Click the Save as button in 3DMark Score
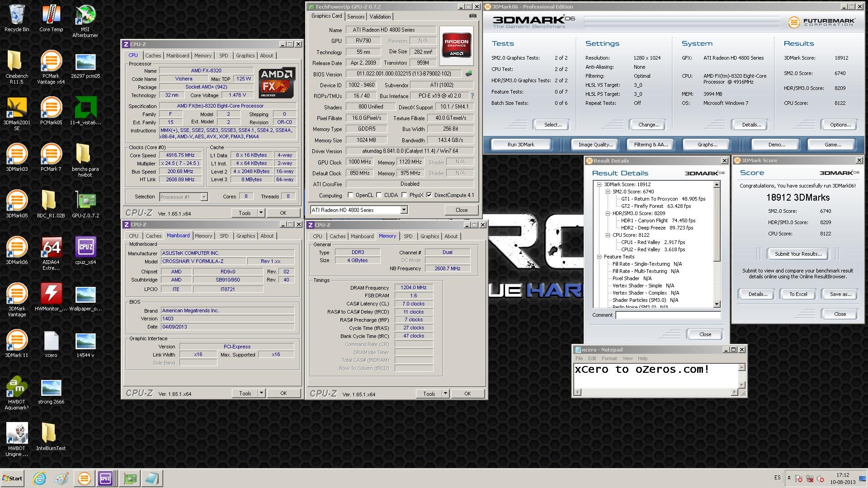The image size is (868, 488). [x=840, y=294]
